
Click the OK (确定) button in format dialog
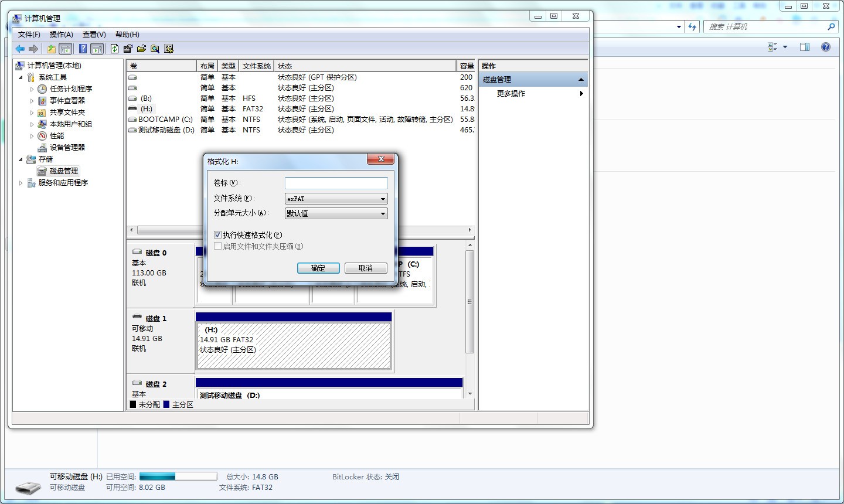pos(318,268)
